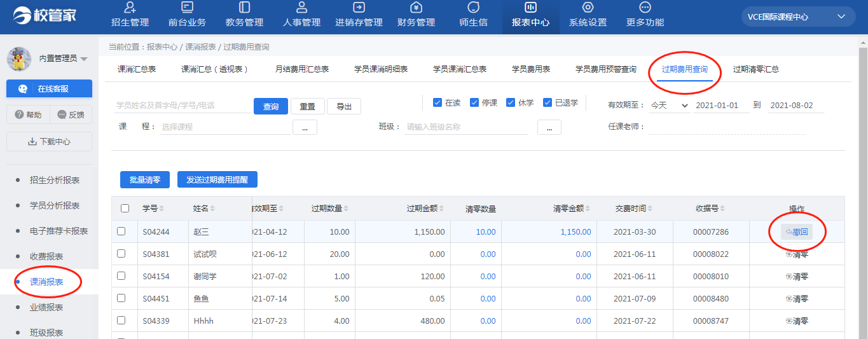Click 清零 for student 试试呗
The width and height of the screenshot is (868, 339).
click(797, 254)
